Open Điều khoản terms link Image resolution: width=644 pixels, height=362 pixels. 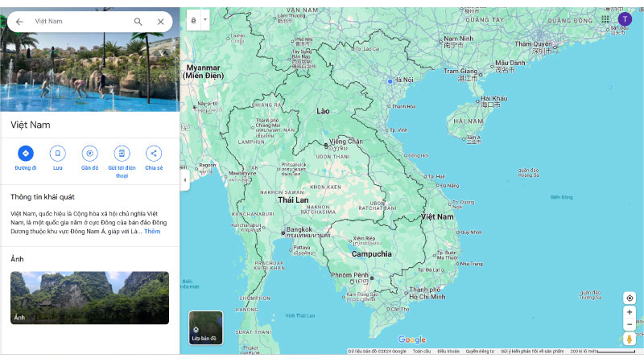(448, 352)
